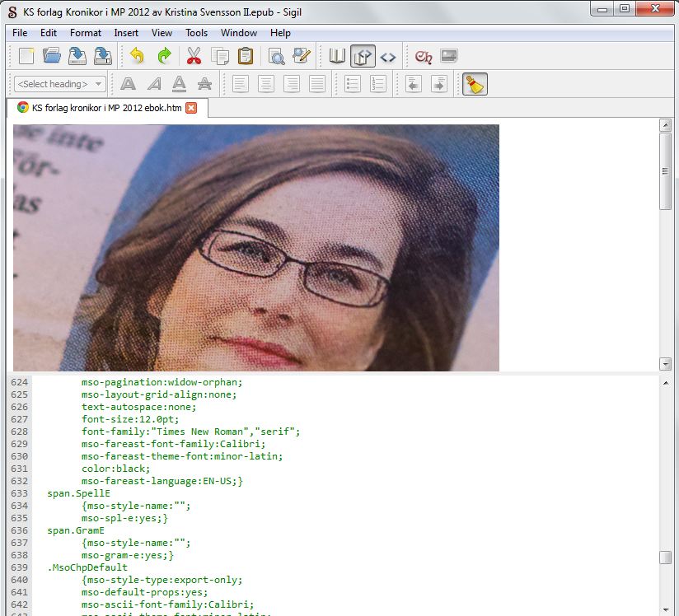Click the Undo arrow icon
Image resolution: width=679 pixels, height=616 pixels.
coord(137,57)
